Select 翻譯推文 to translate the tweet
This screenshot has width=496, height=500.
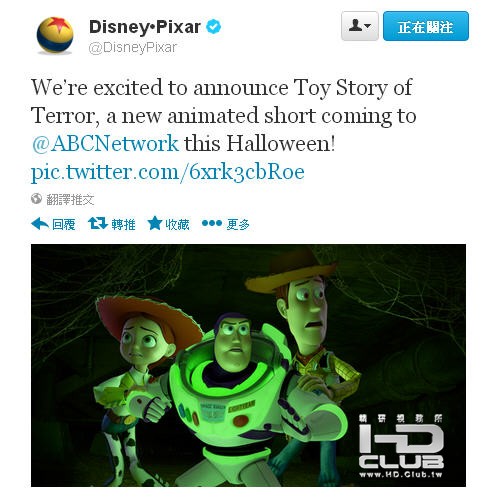(70, 199)
